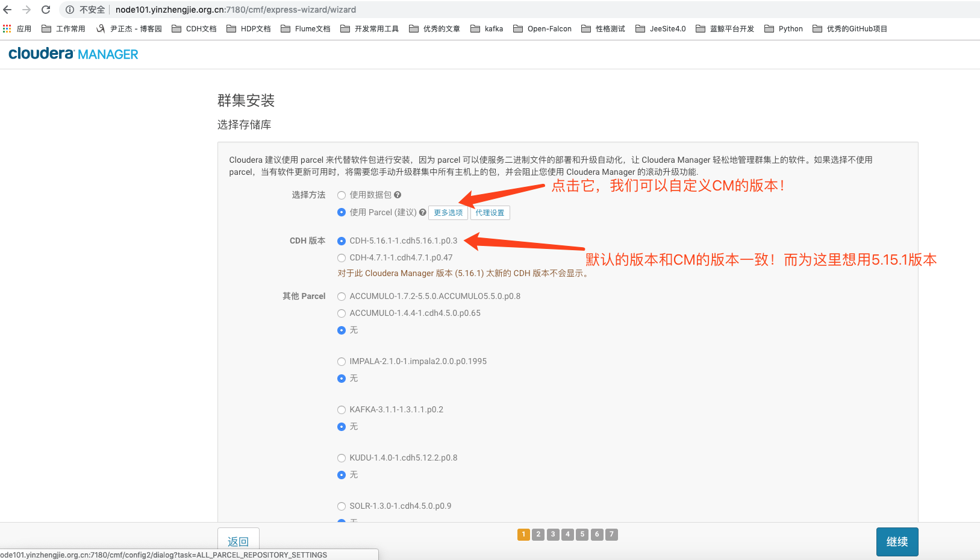Screen dimensions: 980x560
Task: Select SOLR-1.3.0-1.cdh4.5.0.p0.9 parcel radio
Action: (x=342, y=506)
